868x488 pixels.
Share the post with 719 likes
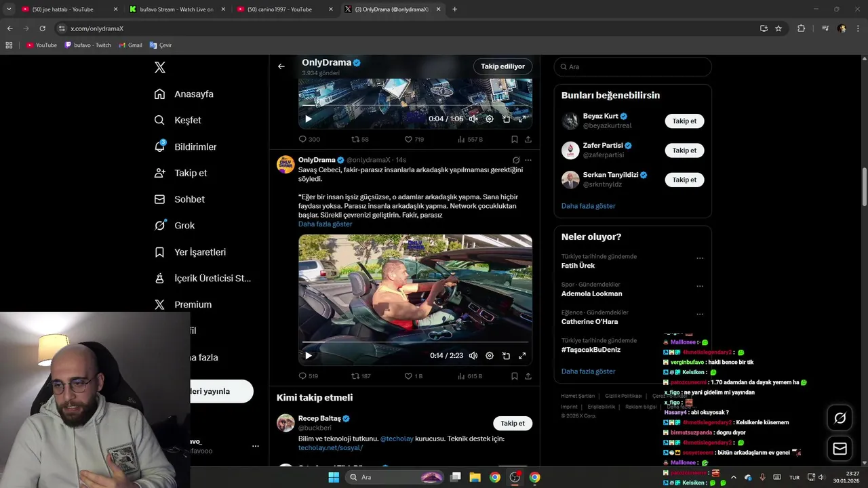528,139
